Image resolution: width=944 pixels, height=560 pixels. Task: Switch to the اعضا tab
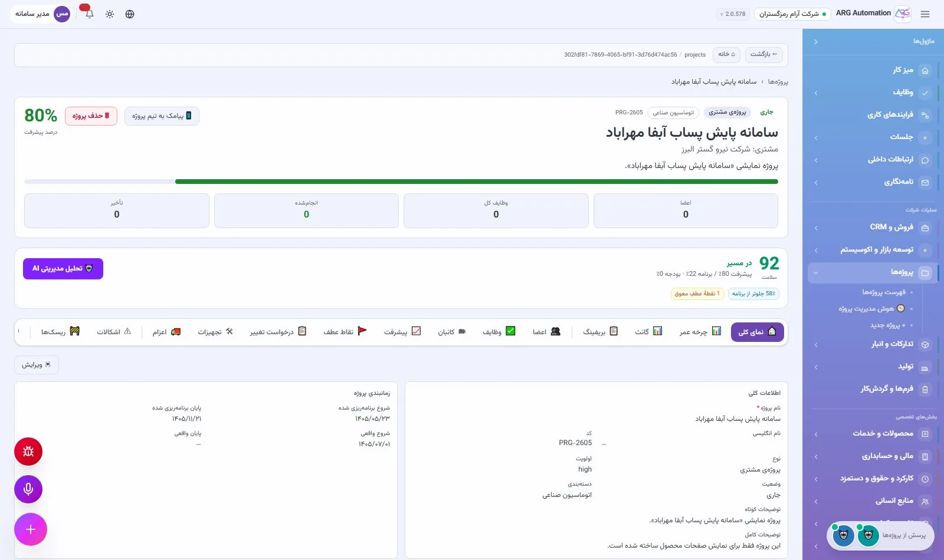point(546,332)
